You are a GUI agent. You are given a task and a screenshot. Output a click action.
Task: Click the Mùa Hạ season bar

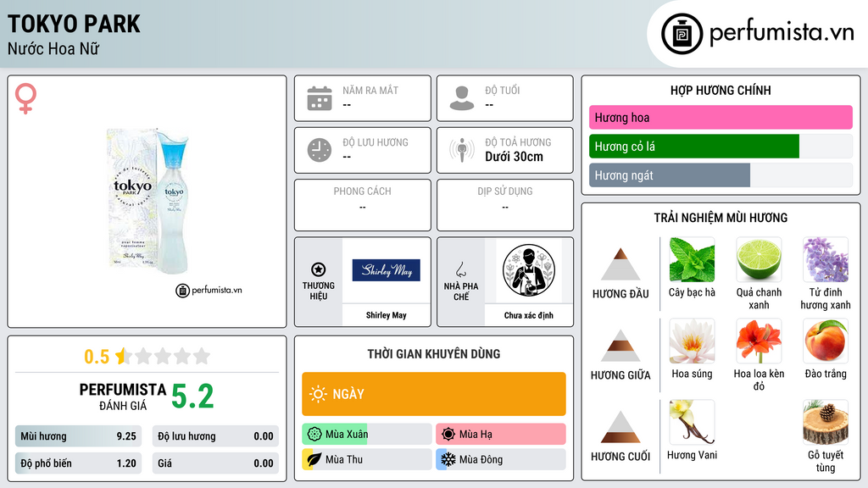point(501,434)
